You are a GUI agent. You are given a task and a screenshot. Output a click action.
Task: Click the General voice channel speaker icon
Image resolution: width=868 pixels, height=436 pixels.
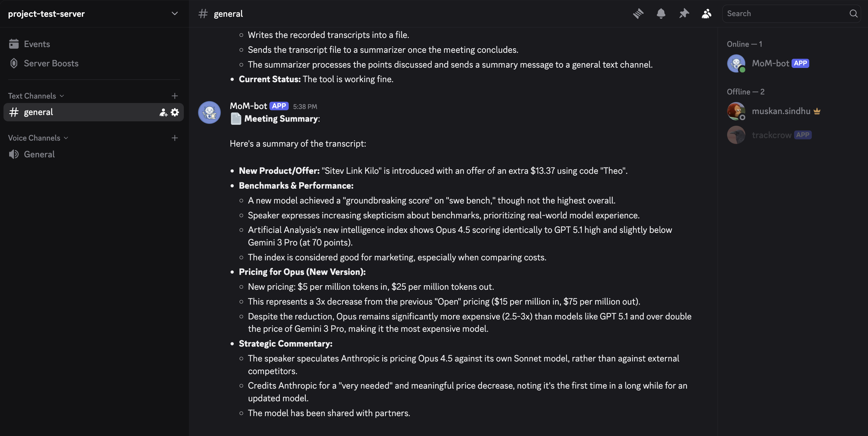14,154
